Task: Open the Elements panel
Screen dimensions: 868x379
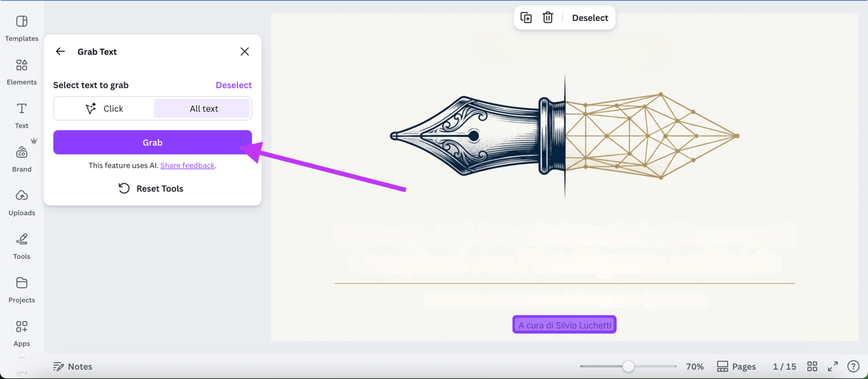Action: pyautogui.click(x=22, y=72)
